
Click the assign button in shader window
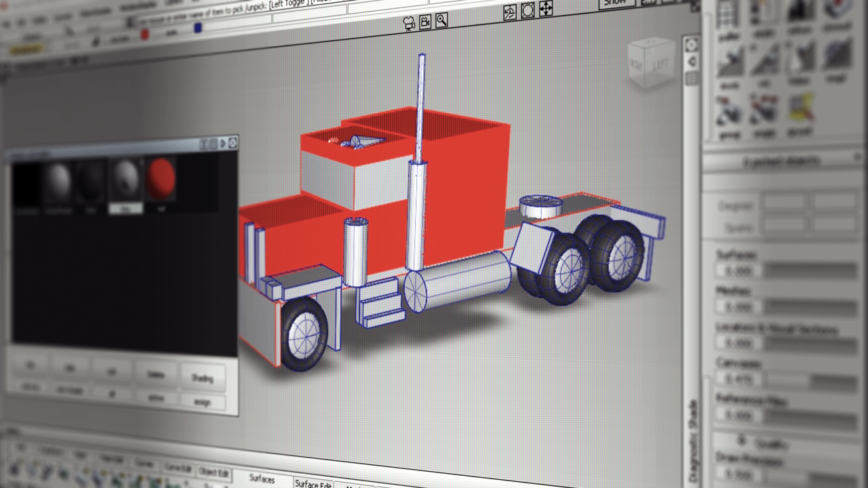pyautogui.click(x=202, y=403)
